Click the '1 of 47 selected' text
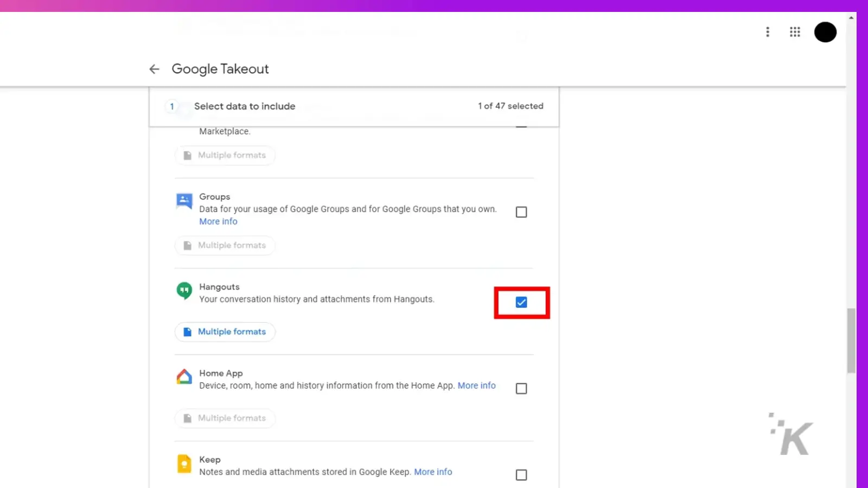 [510, 106]
